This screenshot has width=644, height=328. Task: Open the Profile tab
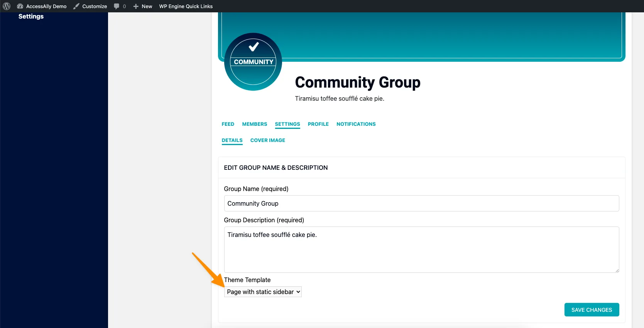pos(318,124)
